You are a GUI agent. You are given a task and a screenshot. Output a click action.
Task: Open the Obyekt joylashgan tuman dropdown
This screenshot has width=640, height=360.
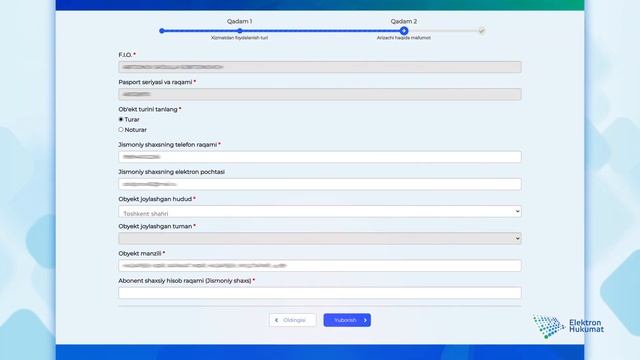320,238
